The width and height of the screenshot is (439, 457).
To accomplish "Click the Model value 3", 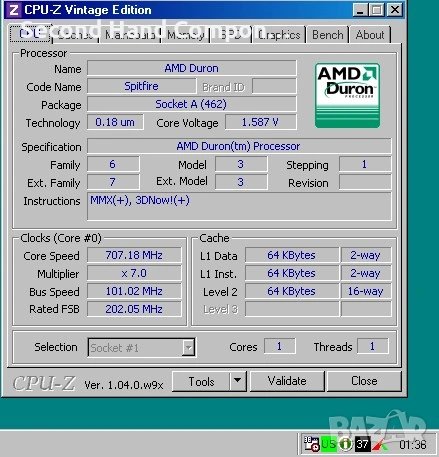I will pyautogui.click(x=241, y=164).
